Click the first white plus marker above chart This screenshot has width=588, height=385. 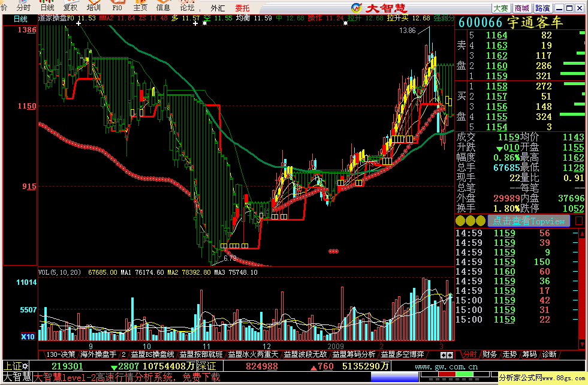(79, 23)
